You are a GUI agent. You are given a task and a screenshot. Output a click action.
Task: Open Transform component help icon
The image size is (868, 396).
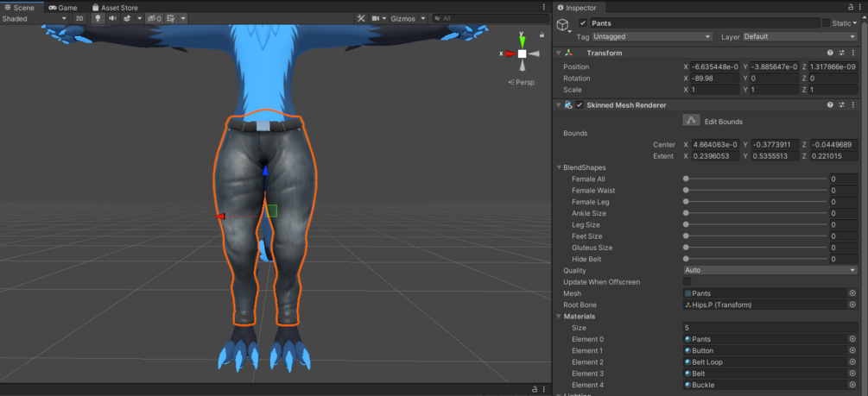tap(830, 53)
